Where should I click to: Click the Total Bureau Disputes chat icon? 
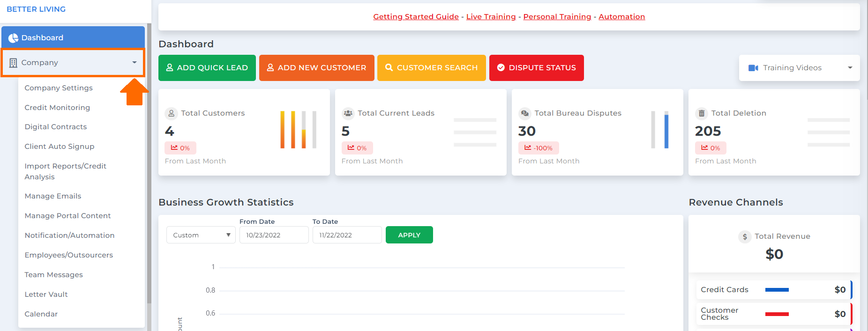click(x=525, y=113)
